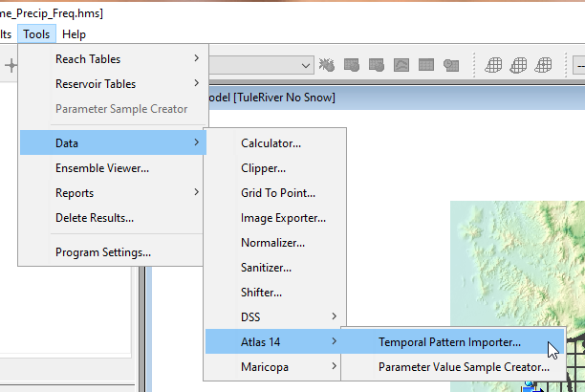This screenshot has width=585, height=392.
Task: Click the table-with-globe icon left of the graph icon
Action: [x=376, y=65]
